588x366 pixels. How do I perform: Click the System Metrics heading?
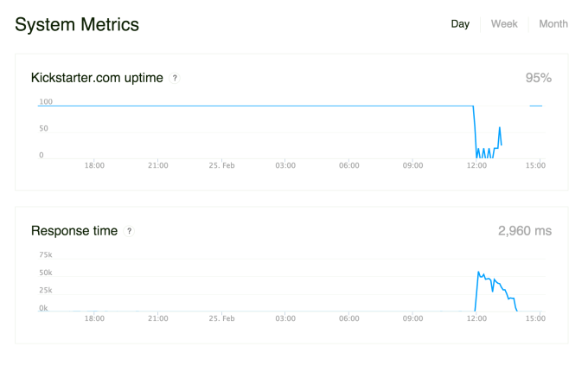point(77,24)
